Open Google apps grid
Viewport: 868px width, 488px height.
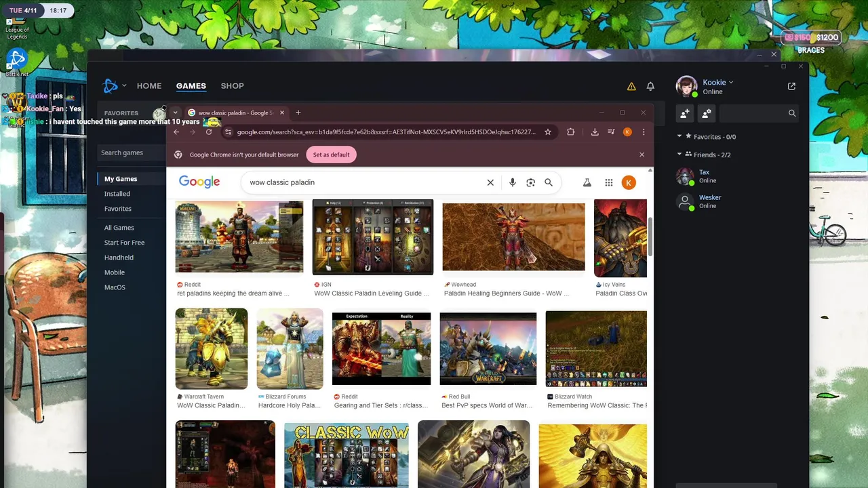pos(609,182)
